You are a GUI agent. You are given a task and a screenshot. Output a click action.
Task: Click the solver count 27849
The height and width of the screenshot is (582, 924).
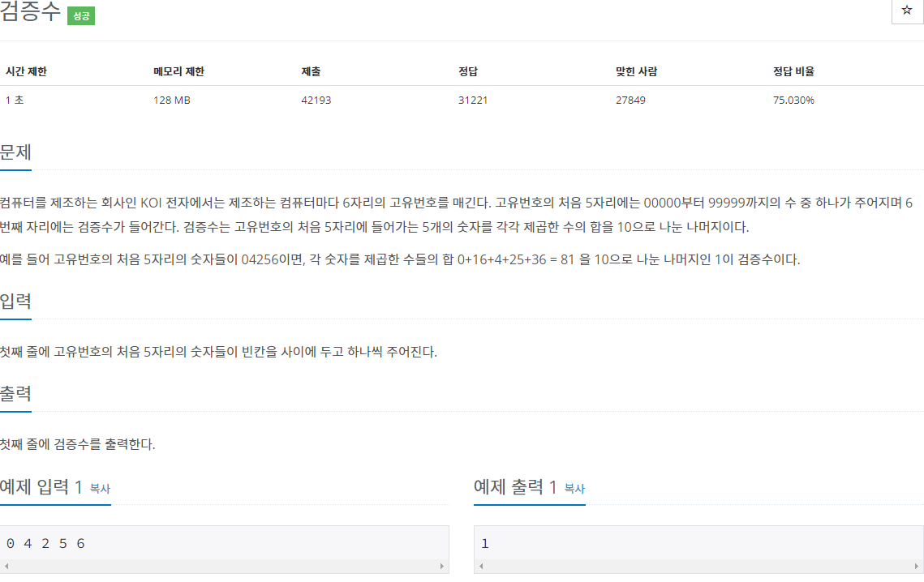coord(630,101)
